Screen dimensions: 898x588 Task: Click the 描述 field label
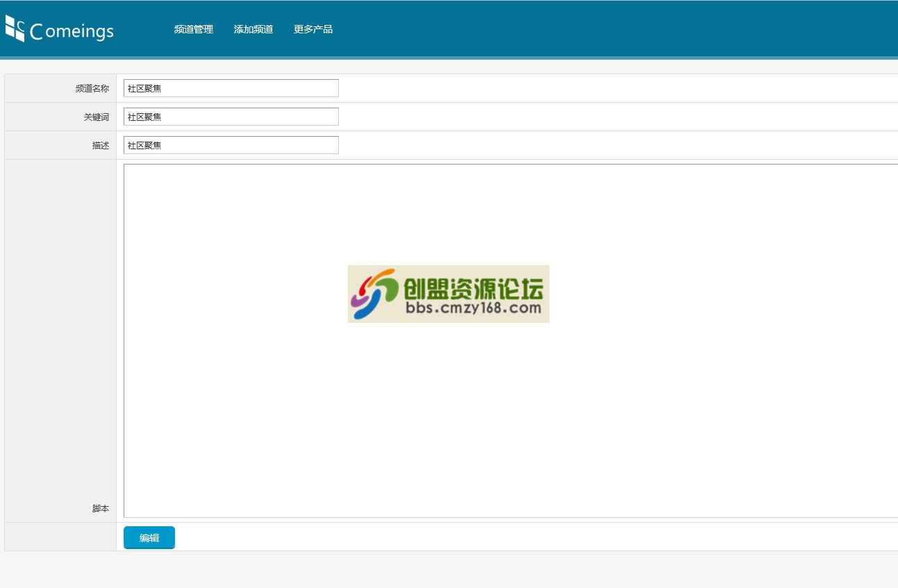click(x=101, y=146)
